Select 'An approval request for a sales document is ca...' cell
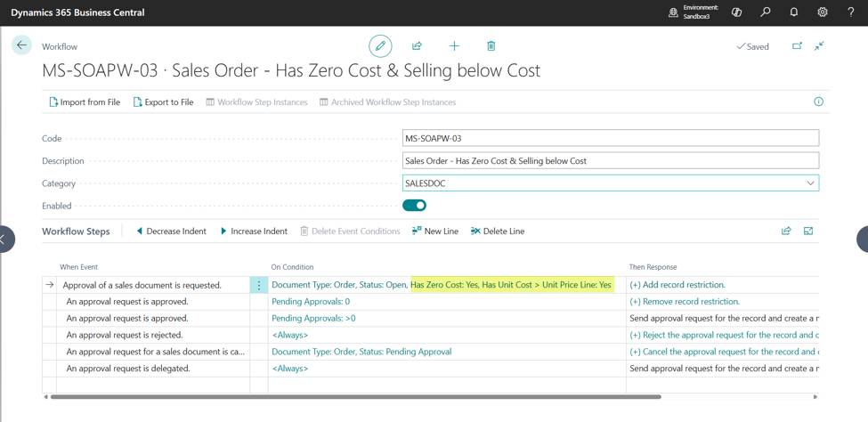The height and width of the screenshot is (422, 868). point(153,352)
